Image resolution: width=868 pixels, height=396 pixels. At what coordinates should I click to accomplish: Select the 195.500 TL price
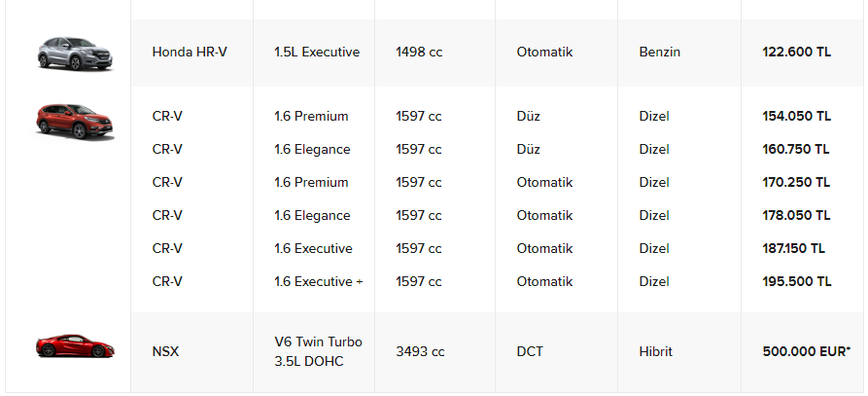797,281
